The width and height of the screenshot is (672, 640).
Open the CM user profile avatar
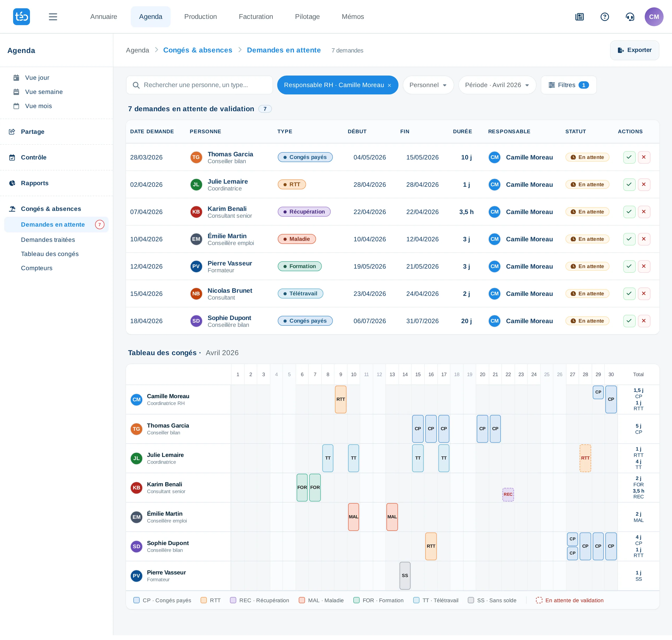(x=654, y=17)
